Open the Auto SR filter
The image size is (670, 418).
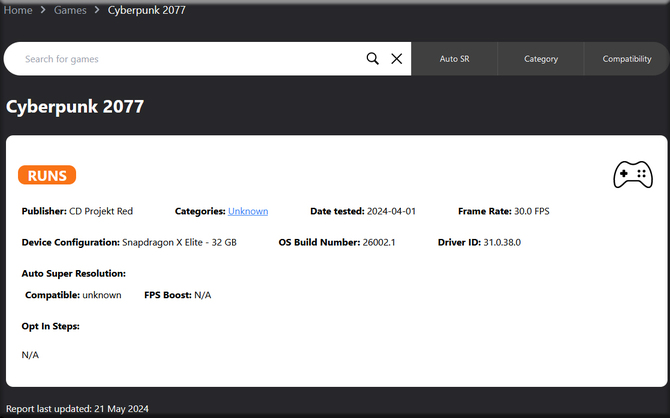(454, 59)
